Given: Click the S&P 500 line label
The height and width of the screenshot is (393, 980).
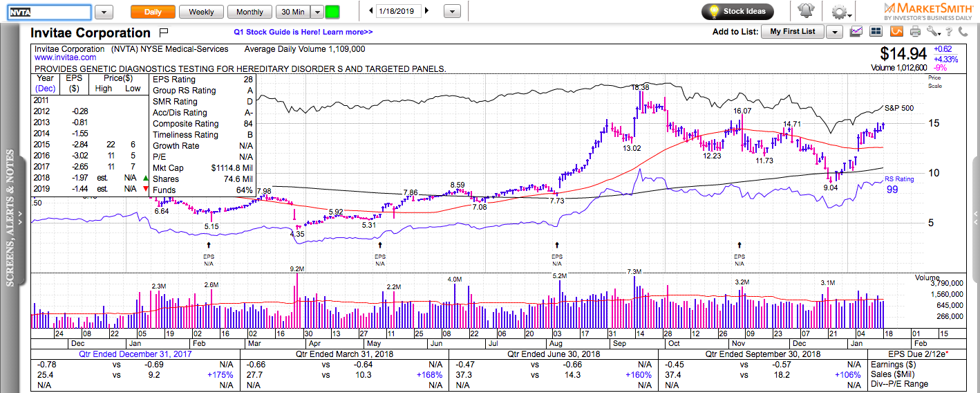Looking at the screenshot, I should (899, 108).
